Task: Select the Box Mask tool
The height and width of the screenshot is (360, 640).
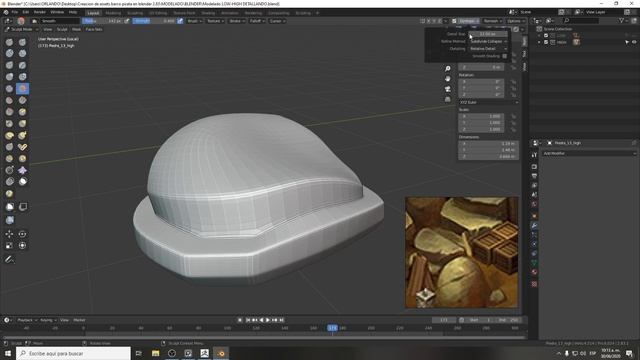Action: point(9,207)
